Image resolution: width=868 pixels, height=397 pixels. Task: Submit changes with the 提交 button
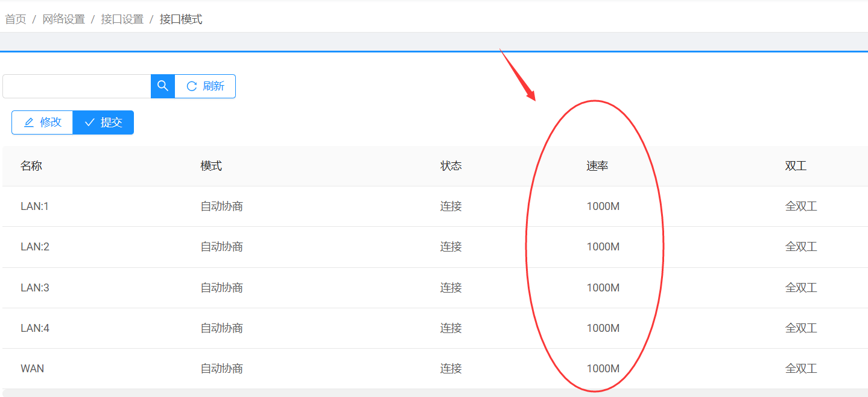coord(103,122)
